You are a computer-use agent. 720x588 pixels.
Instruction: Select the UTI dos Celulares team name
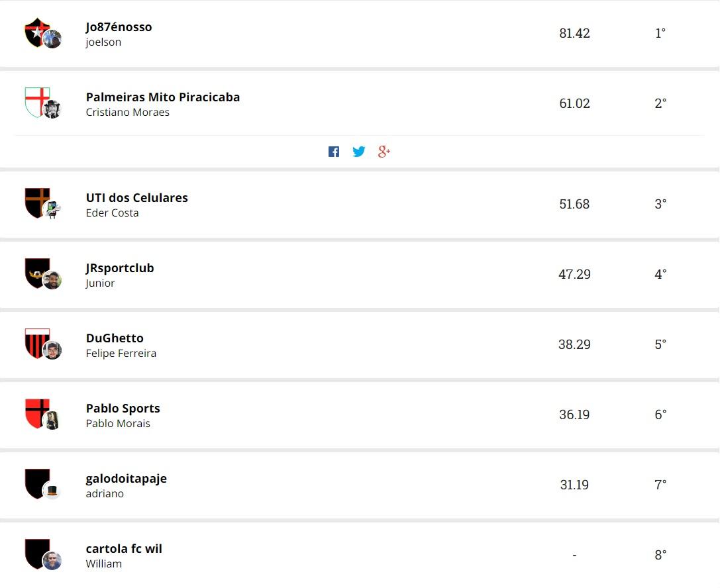click(x=137, y=198)
